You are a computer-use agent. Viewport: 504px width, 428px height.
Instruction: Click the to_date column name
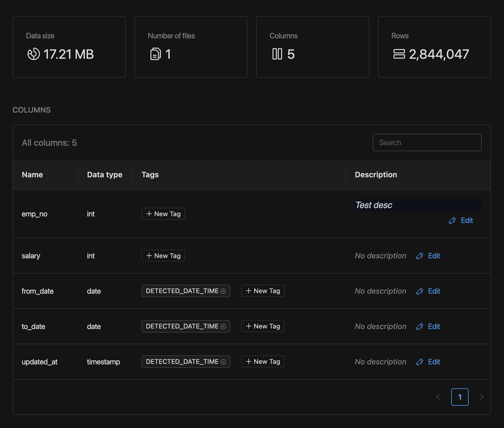pyautogui.click(x=33, y=327)
